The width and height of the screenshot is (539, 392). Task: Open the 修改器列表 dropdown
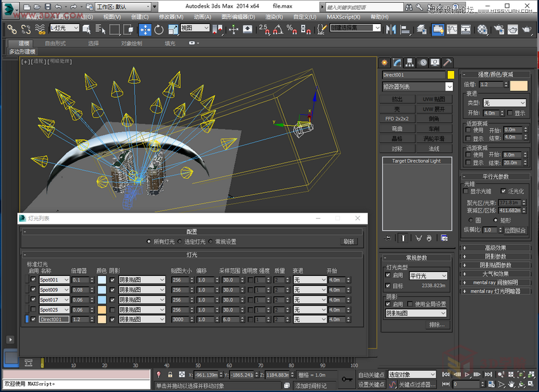(x=417, y=85)
